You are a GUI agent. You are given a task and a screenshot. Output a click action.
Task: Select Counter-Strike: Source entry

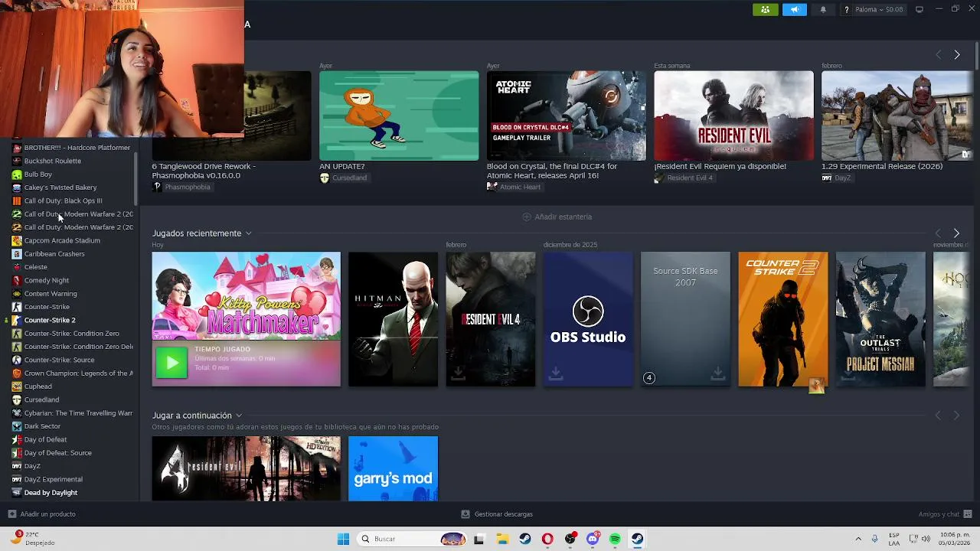pyautogui.click(x=59, y=360)
